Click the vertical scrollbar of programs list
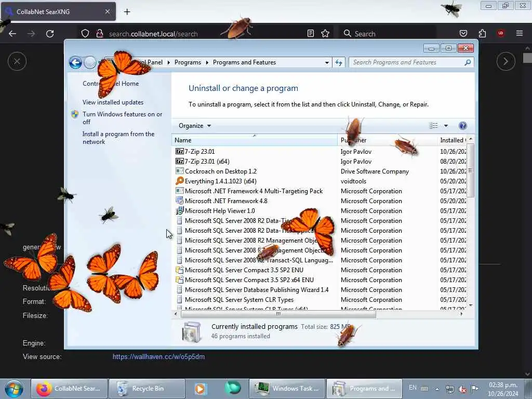Image resolution: width=532 pixels, height=399 pixels. click(470, 170)
